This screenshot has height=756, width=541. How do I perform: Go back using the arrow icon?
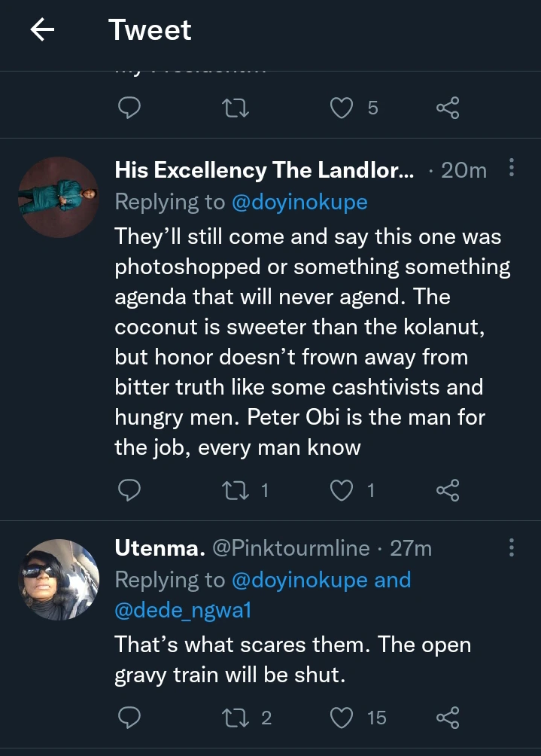tap(42, 30)
